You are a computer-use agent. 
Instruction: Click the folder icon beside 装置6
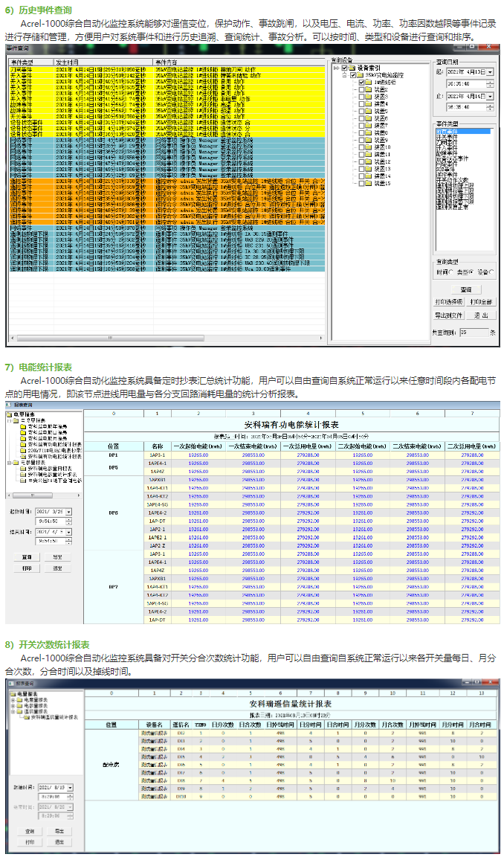[369, 118]
